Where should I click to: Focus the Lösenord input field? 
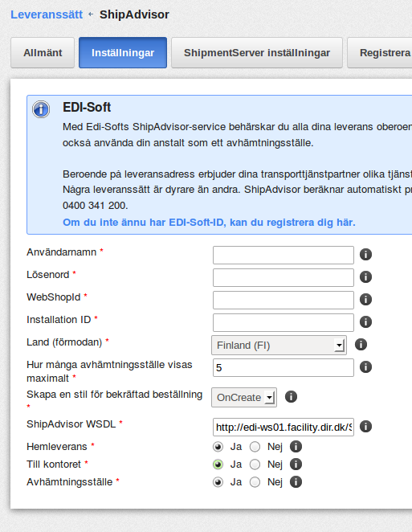click(284, 277)
